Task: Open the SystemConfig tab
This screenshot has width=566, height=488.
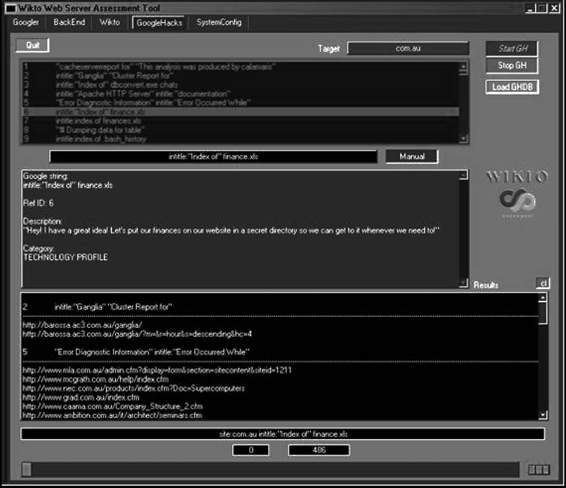Action: [x=219, y=22]
